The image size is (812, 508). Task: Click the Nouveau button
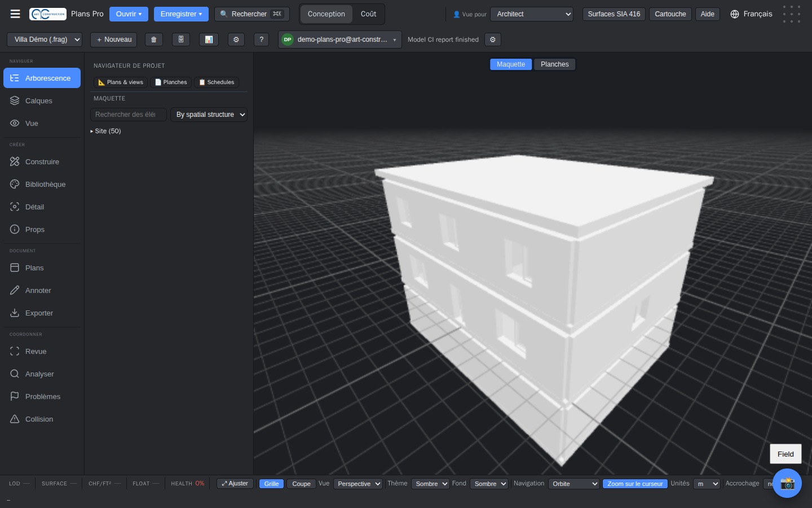114,40
